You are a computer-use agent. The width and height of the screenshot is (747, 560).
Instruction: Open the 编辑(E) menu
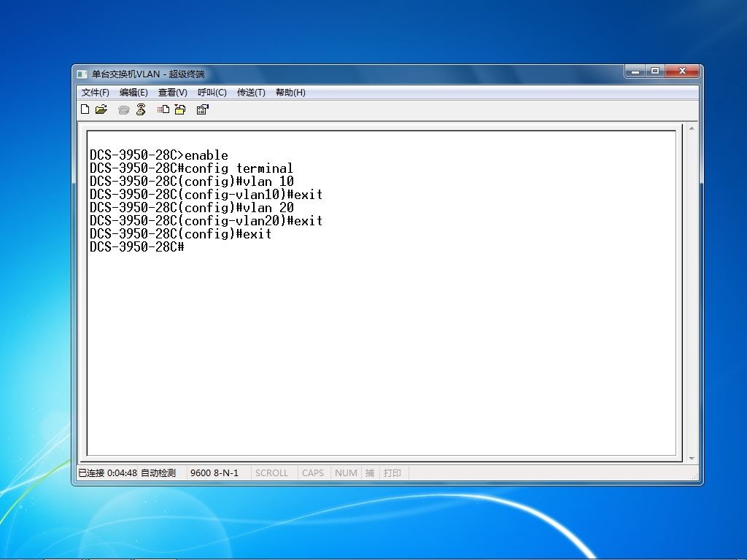pyautogui.click(x=133, y=93)
